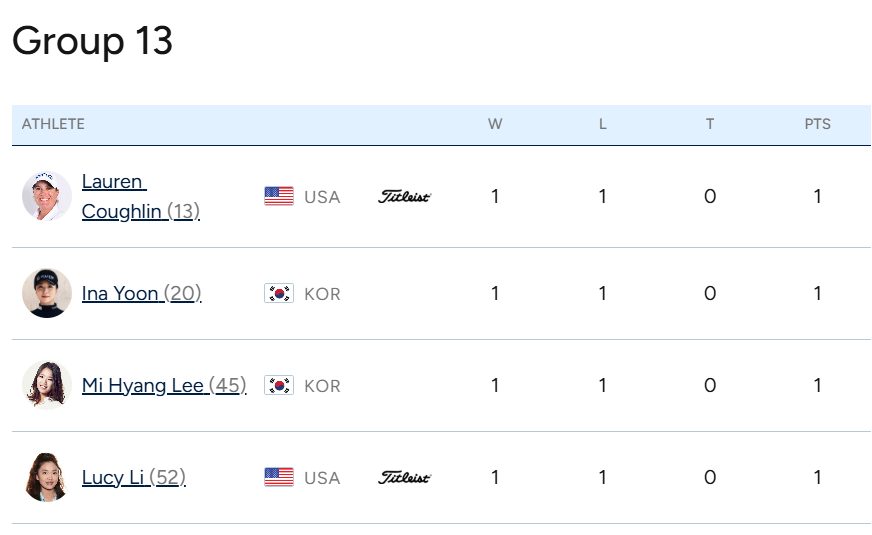Click Lucy Li's profile photo
Image resolution: width=872 pixels, height=535 pixels.
coord(47,477)
